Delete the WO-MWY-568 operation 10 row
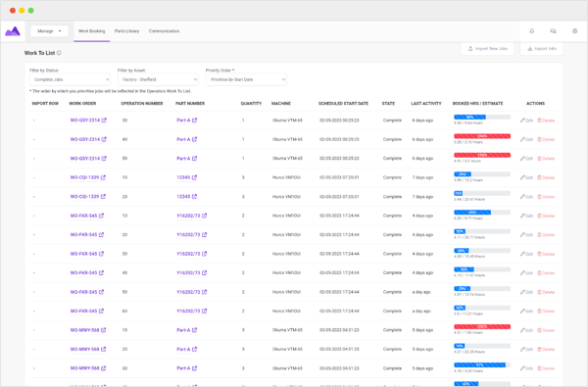The image size is (588, 387). [x=546, y=330]
